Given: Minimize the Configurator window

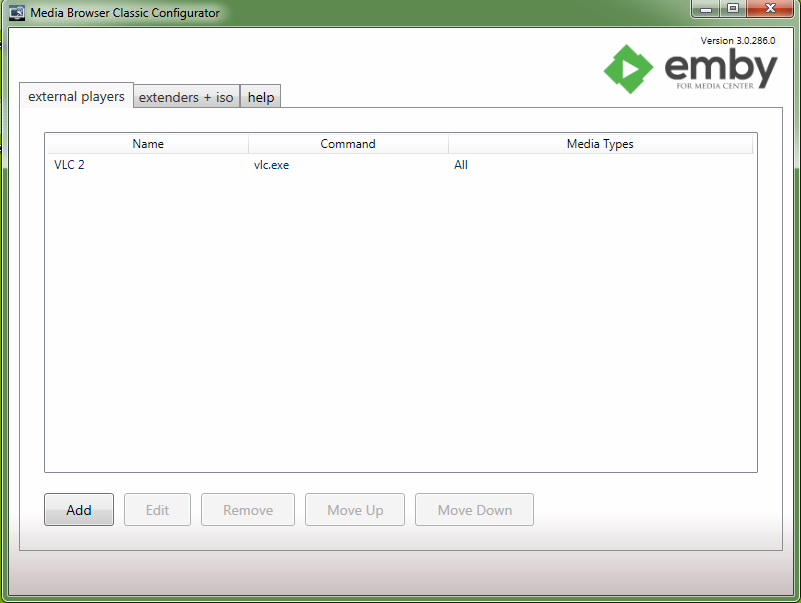Looking at the screenshot, I should click(706, 8).
